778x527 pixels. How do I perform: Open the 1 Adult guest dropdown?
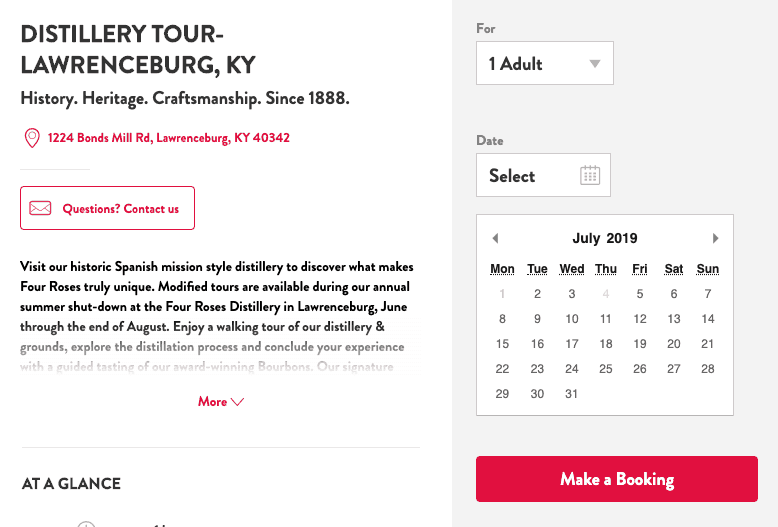point(544,64)
